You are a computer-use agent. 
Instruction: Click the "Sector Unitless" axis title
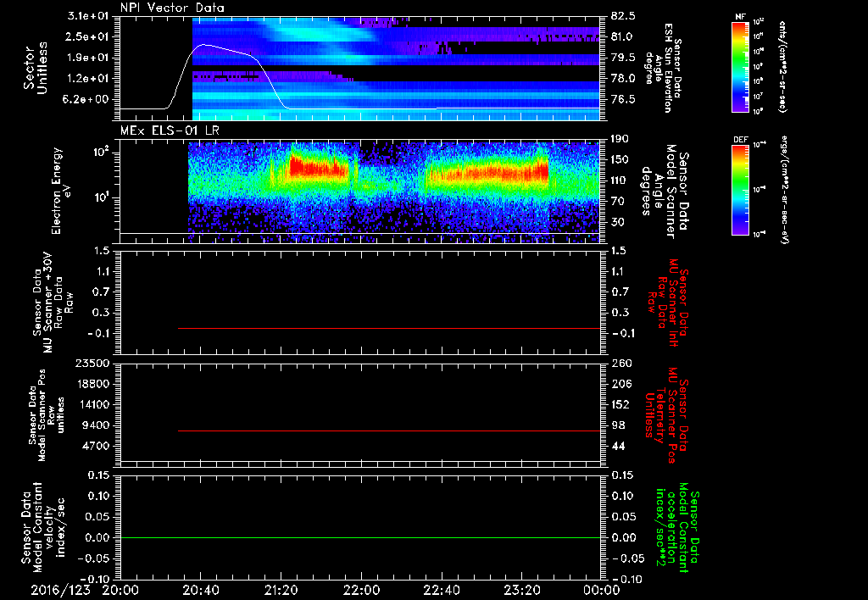click(36, 68)
